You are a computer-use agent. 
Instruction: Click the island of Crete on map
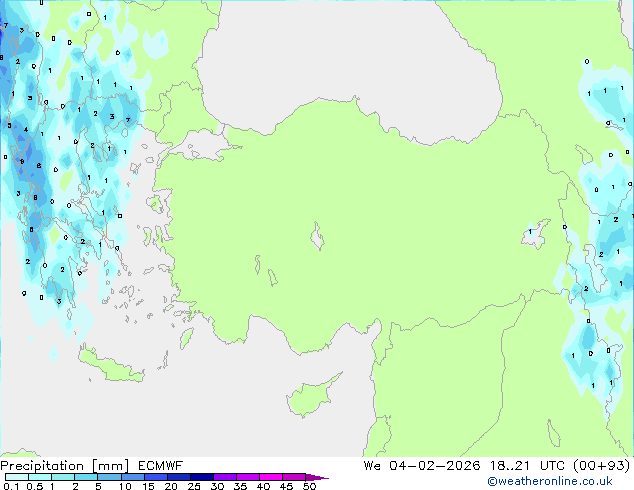pyautogui.click(x=116, y=368)
